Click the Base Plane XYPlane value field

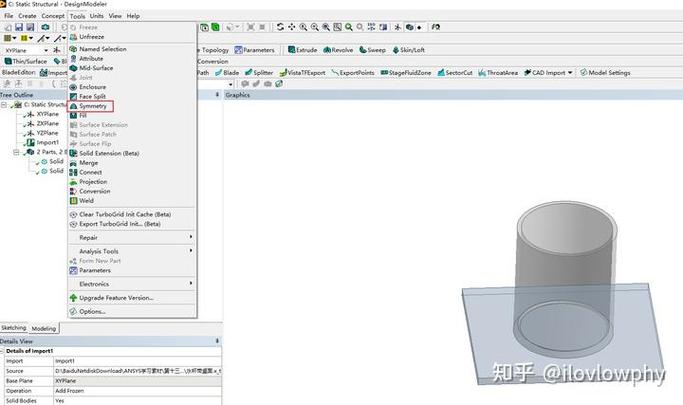pyautogui.click(x=137, y=381)
